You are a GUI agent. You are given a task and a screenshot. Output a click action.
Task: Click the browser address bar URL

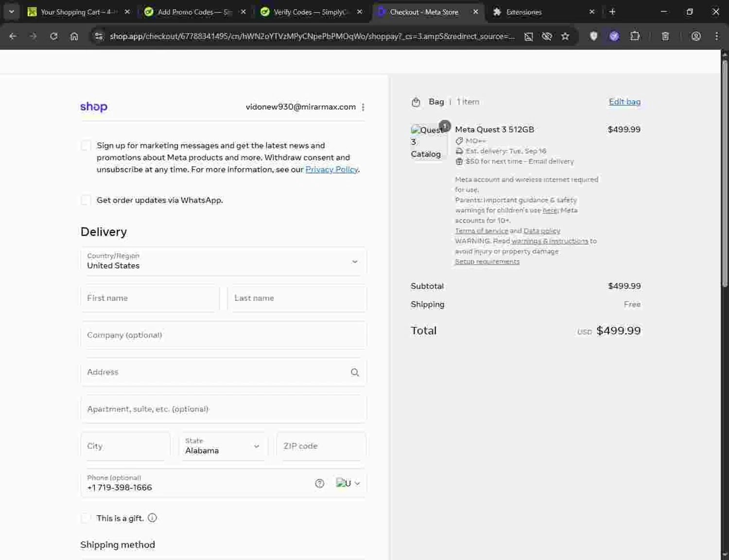coord(312,36)
